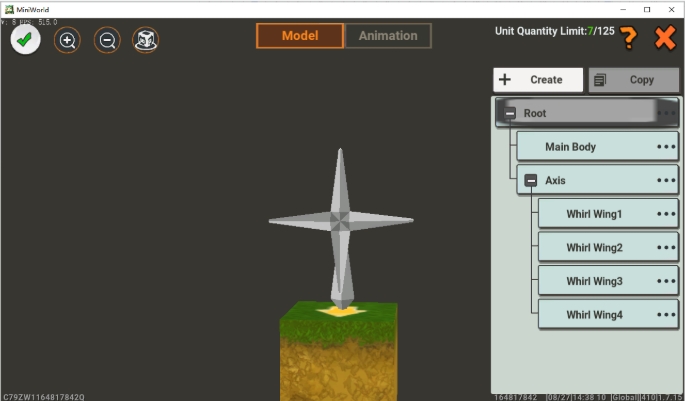Open options dots for Main Body
Viewport: 685px width, 401px height.
(x=666, y=147)
